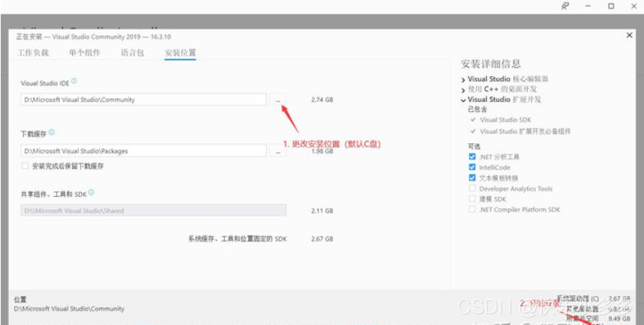Open the 语言包 tab
The height and width of the screenshot is (325, 644).
click(x=132, y=53)
